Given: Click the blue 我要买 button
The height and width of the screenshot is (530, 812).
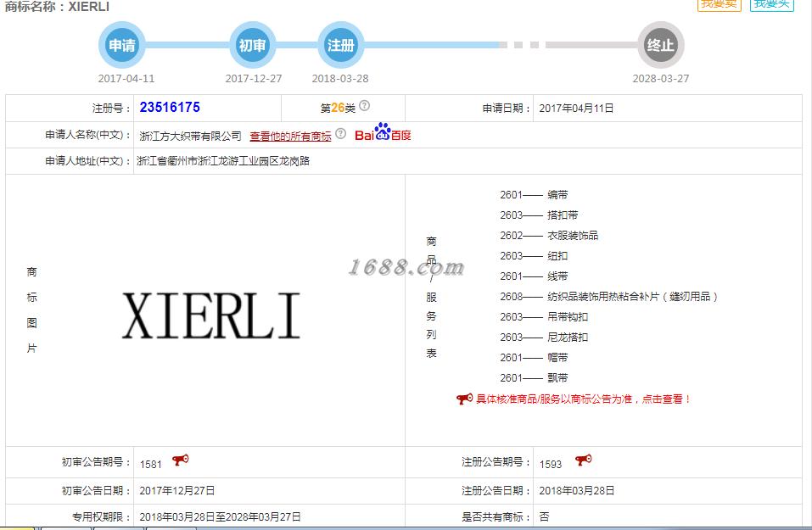Looking at the screenshot, I should pos(771,4).
